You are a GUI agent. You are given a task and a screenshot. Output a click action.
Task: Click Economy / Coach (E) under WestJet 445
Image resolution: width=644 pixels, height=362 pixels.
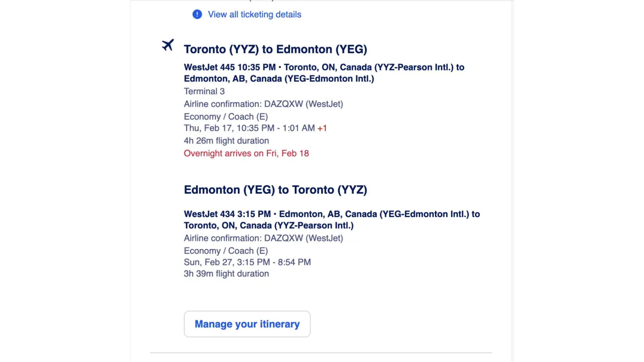[226, 117]
